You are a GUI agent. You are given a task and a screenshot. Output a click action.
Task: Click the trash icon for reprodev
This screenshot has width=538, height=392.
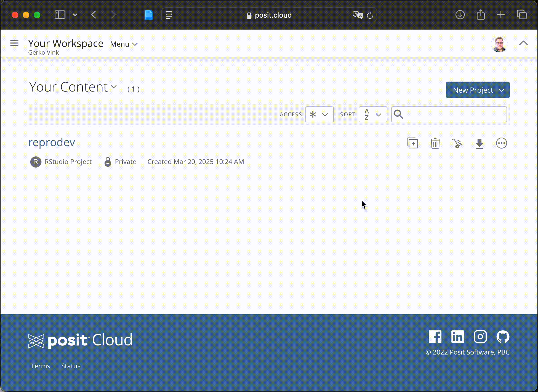[435, 143]
